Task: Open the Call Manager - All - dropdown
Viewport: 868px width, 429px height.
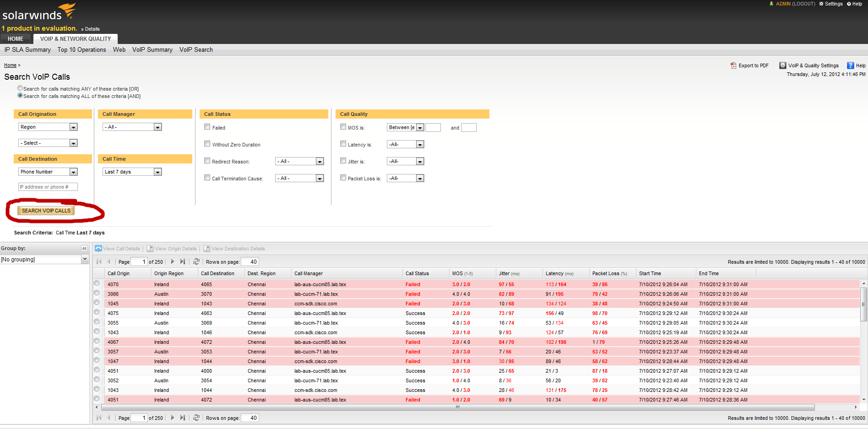Action: [132, 127]
